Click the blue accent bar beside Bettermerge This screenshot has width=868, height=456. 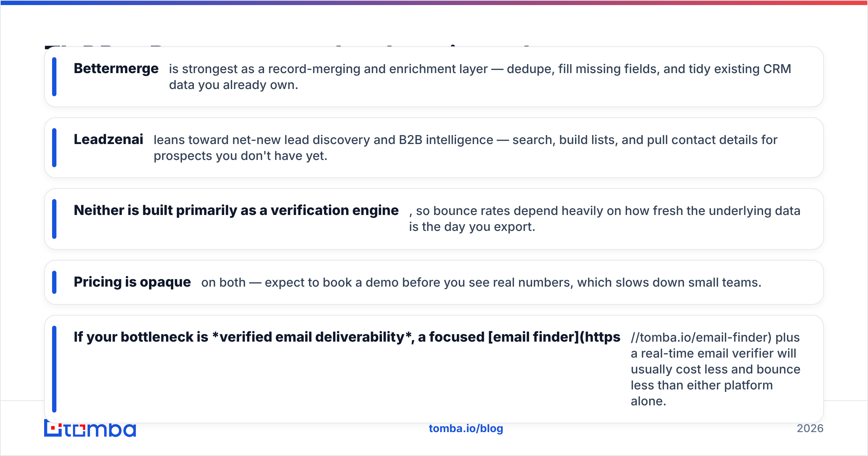54,77
